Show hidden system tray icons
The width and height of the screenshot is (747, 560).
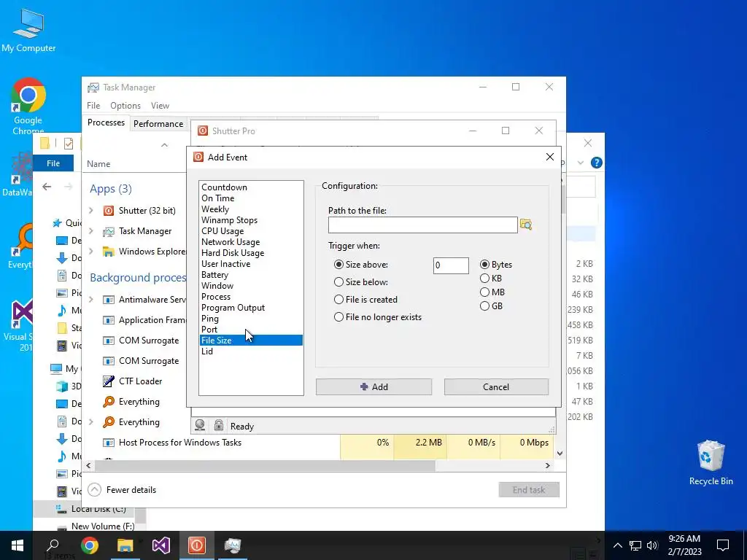[617, 545]
